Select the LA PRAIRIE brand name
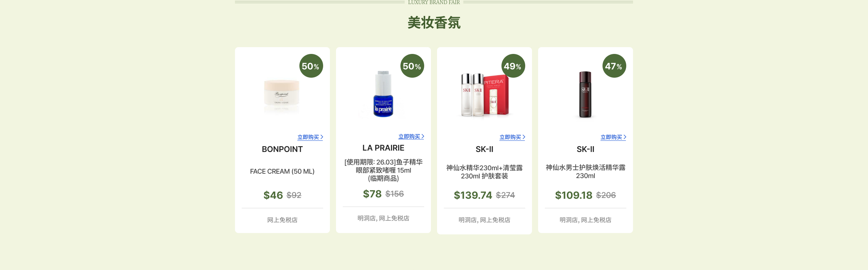Image resolution: width=868 pixels, height=270 pixels. 383,148
